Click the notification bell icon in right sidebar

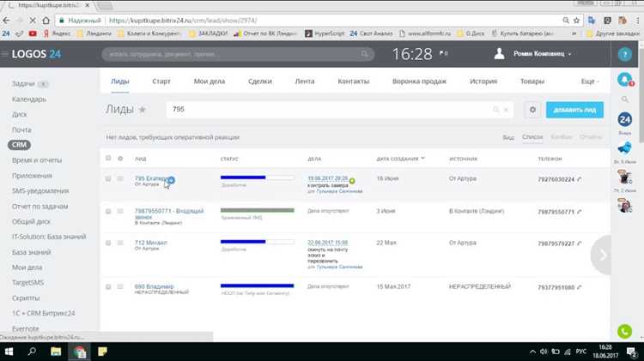(624, 79)
